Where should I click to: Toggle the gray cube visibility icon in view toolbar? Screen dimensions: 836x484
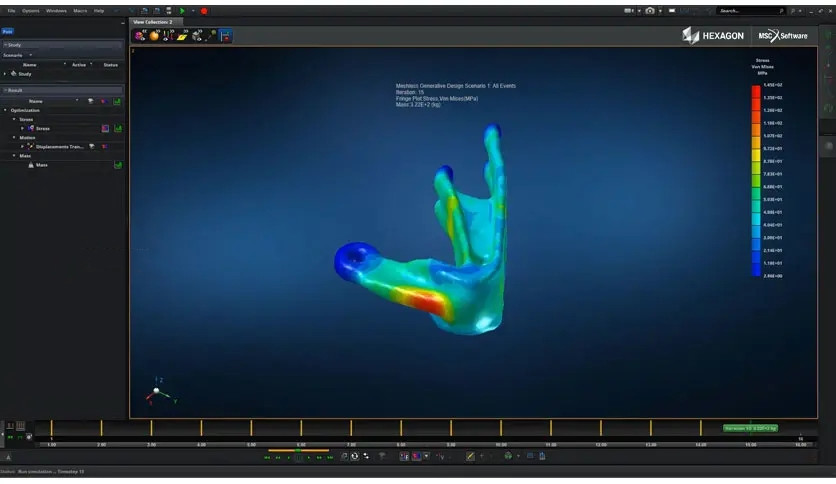pyautogui.click(x=197, y=36)
